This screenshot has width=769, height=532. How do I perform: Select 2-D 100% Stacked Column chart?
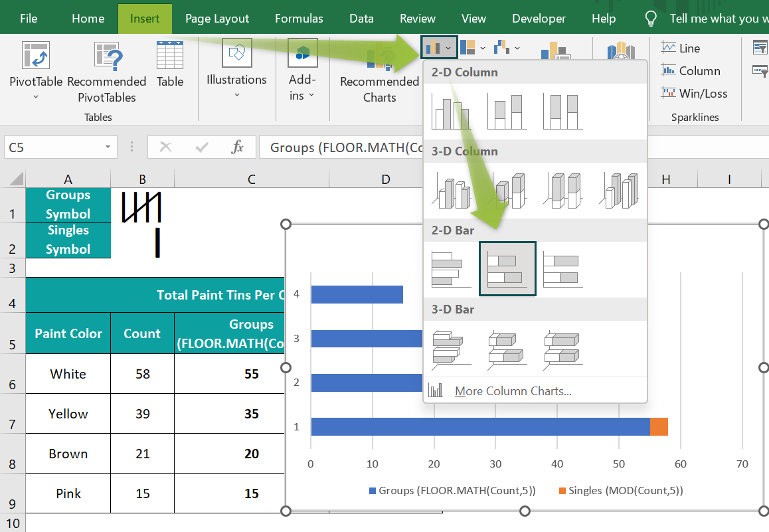click(563, 112)
